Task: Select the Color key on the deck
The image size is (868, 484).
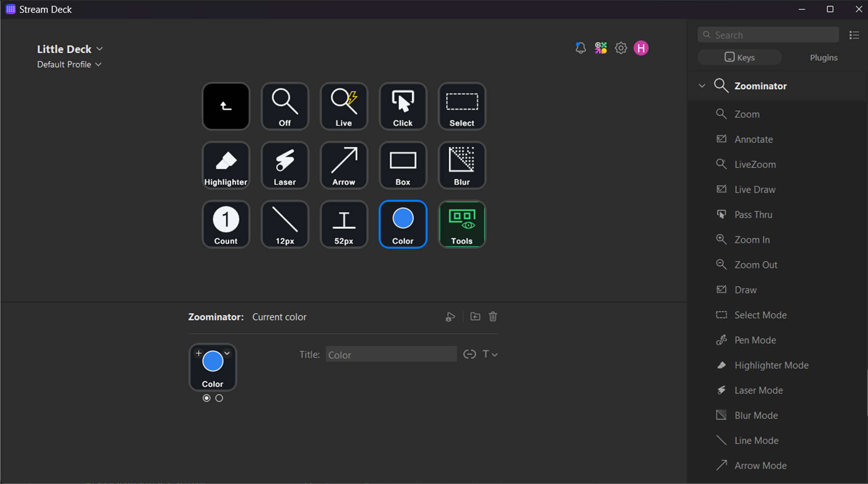Action: tap(403, 224)
